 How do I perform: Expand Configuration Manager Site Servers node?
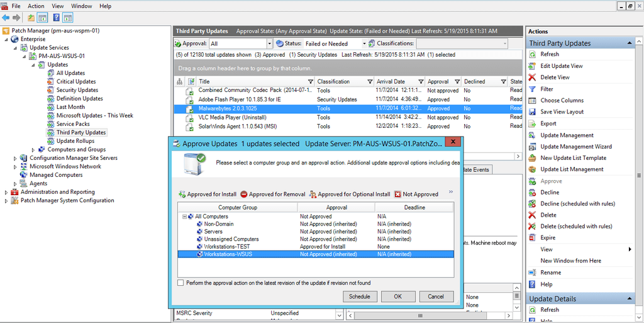[x=15, y=158]
